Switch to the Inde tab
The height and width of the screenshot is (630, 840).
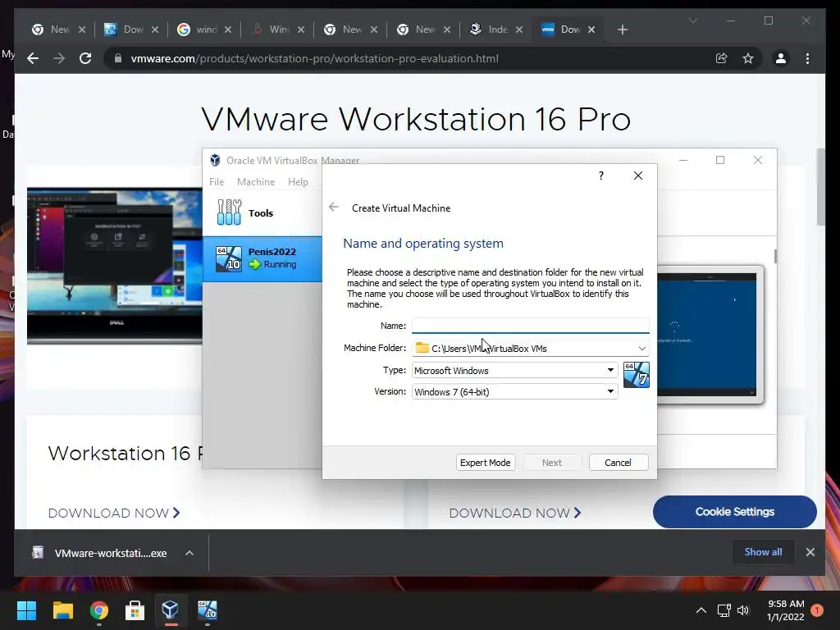coord(496,30)
